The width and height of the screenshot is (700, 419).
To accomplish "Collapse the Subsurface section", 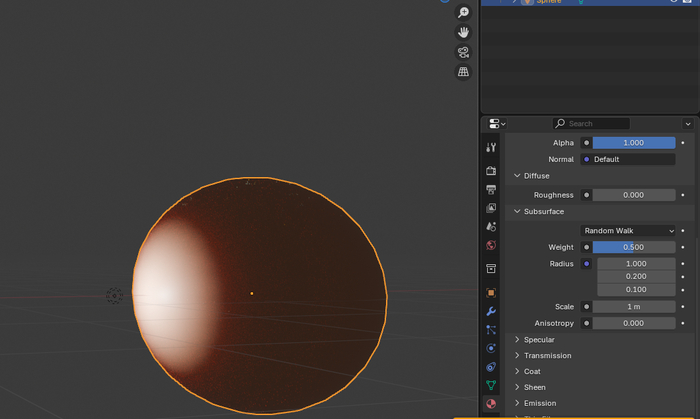I will tap(543, 212).
